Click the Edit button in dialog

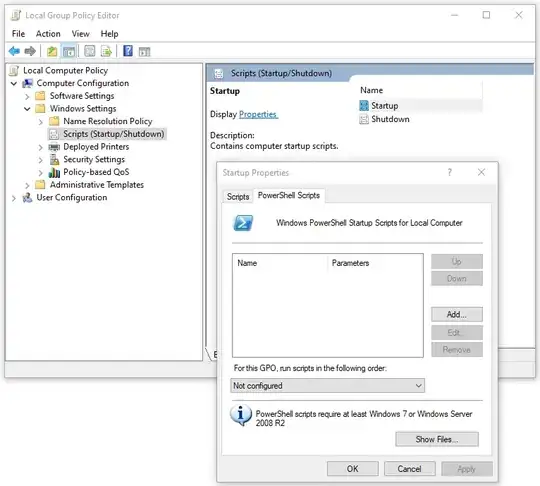point(457,333)
